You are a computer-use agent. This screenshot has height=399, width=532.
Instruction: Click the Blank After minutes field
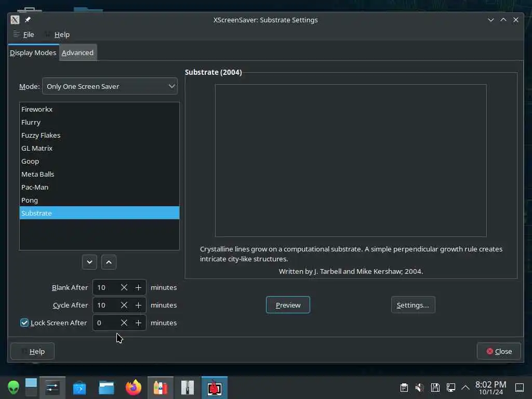tap(105, 287)
